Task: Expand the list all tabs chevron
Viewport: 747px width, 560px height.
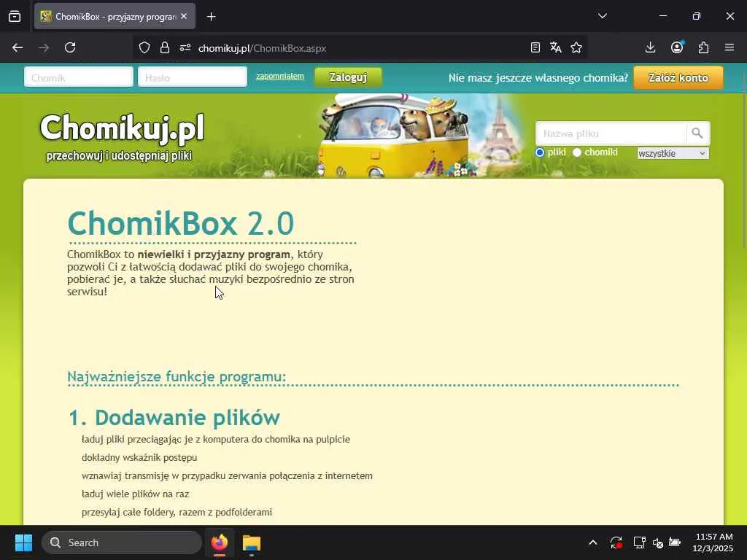Action: (x=602, y=16)
